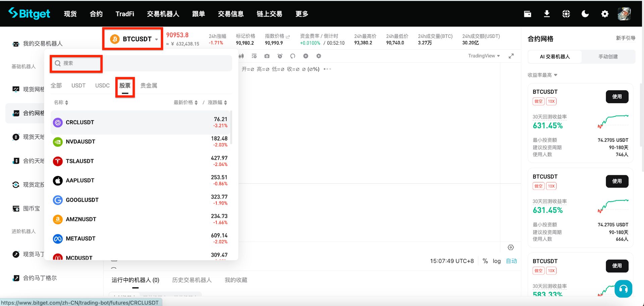Image resolution: width=644 pixels, height=306 pixels.
Task: Open the top-right settings gear
Action: pyautogui.click(x=604, y=14)
